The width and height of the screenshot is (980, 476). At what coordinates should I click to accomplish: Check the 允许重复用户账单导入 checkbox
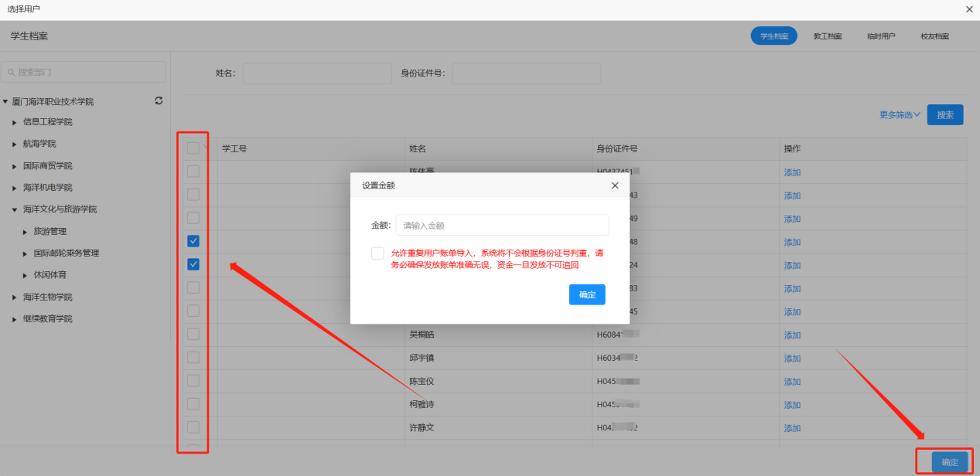[x=377, y=253]
